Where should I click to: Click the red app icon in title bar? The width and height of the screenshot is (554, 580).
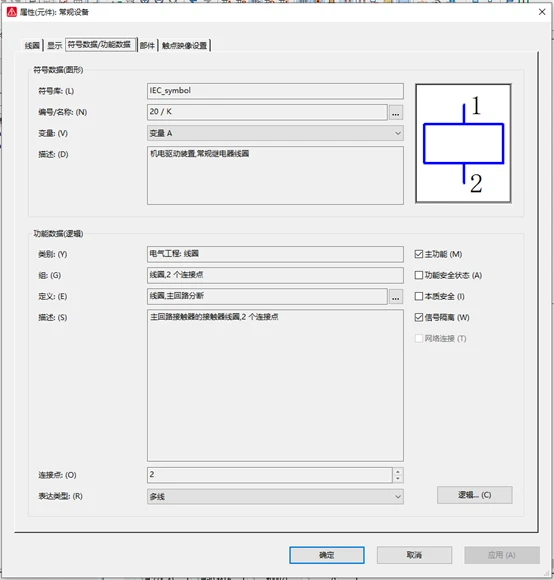pyautogui.click(x=12, y=12)
